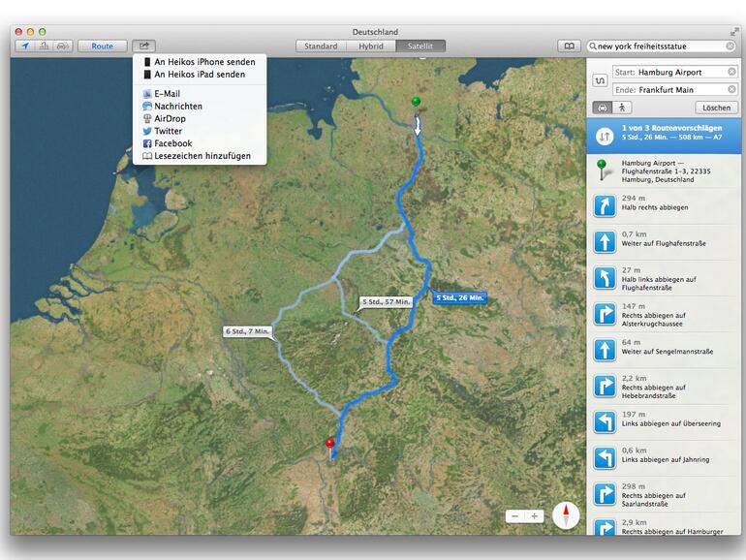Select the 5 Std., 26 Min. route label
The image size is (746, 560).
(459, 297)
